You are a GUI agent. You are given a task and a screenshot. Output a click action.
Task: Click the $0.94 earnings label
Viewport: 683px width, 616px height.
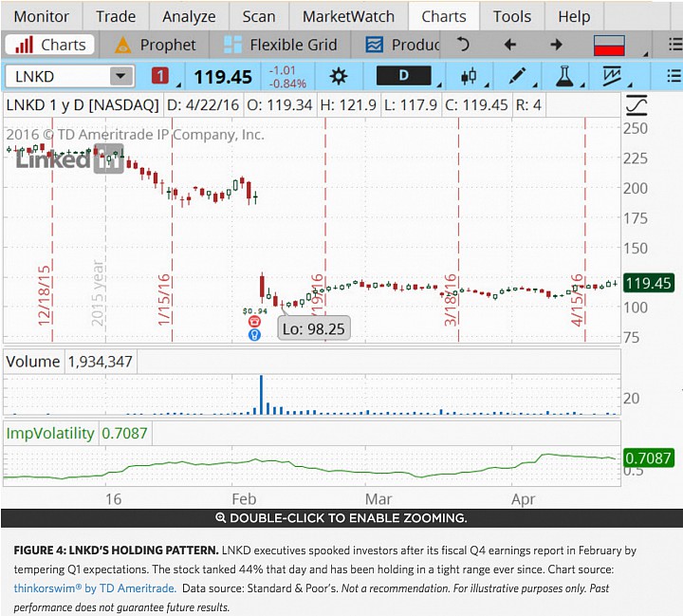point(255,310)
